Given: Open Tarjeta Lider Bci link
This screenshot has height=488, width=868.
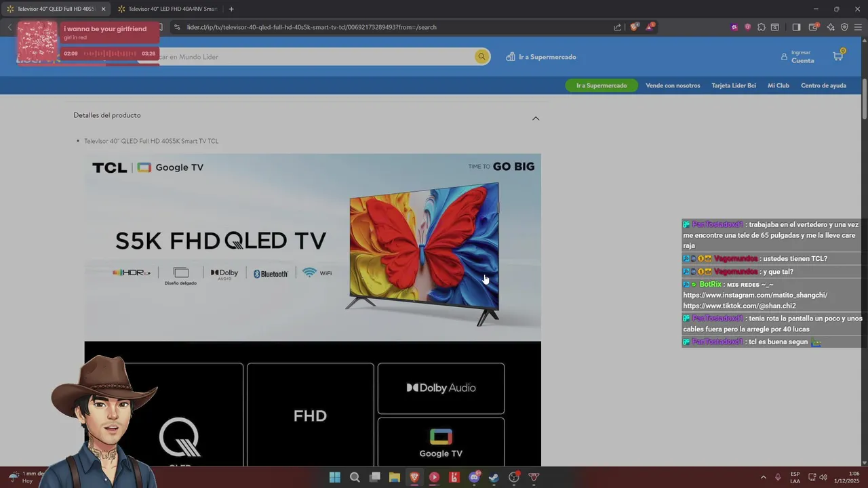Looking at the screenshot, I should click(x=734, y=85).
